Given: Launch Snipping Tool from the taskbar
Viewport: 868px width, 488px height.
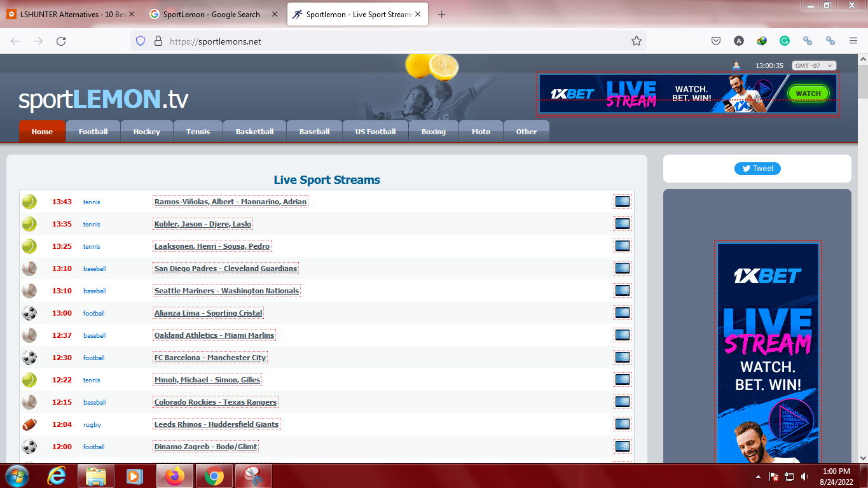Looking at the screenshot, I should pyautogui.click(x=254, y=476).
